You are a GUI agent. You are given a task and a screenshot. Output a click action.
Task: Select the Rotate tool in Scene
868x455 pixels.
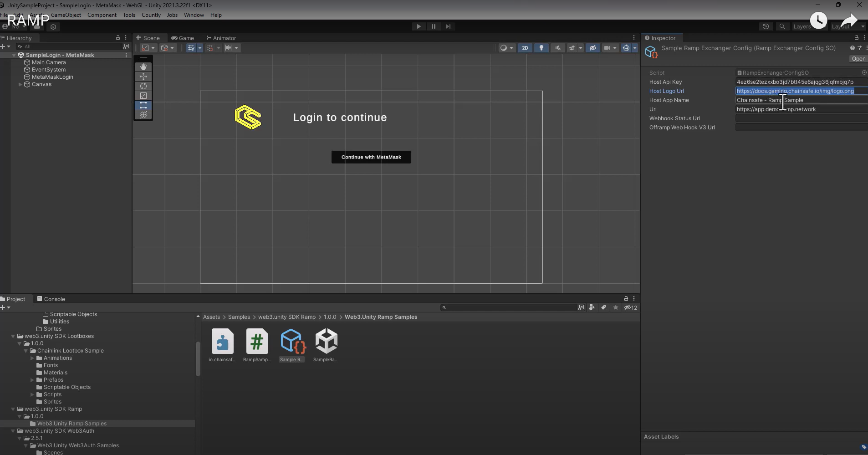pyautogui.click(x=143, y=86)
